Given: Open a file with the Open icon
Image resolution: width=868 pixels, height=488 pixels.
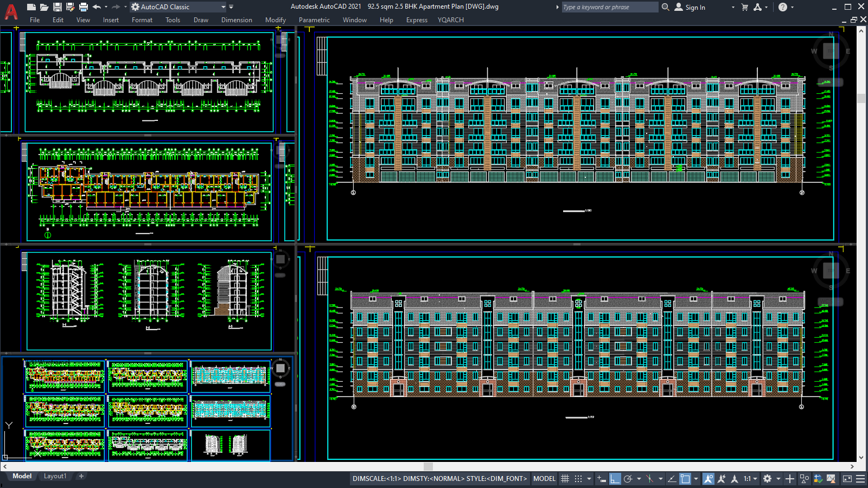Looking at the screenshot, I should click(44, 7).
